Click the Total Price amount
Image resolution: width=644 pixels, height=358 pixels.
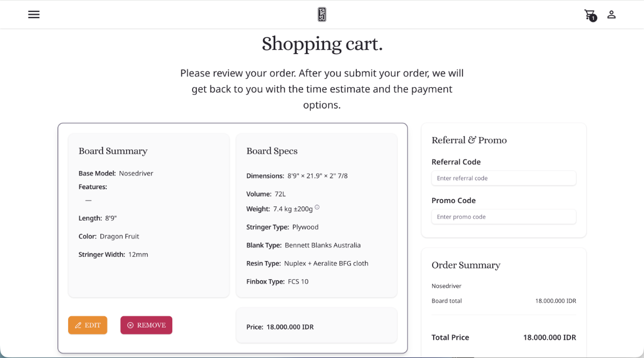[x=550, y=337]
